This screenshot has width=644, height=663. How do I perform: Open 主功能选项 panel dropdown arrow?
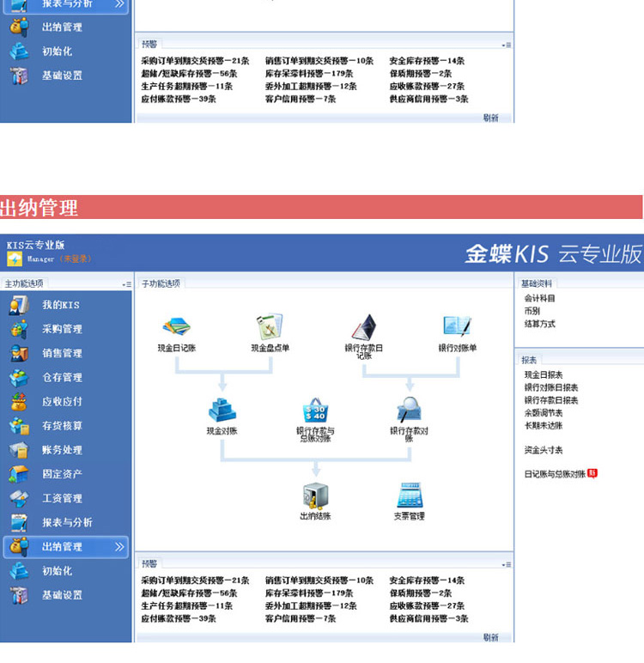point(127,284)
